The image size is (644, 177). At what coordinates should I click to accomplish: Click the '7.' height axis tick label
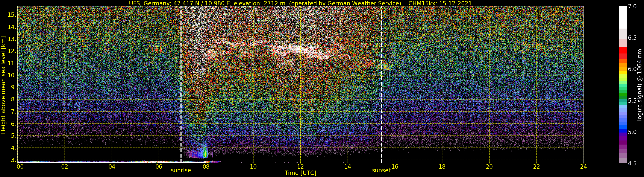point(13,112)
